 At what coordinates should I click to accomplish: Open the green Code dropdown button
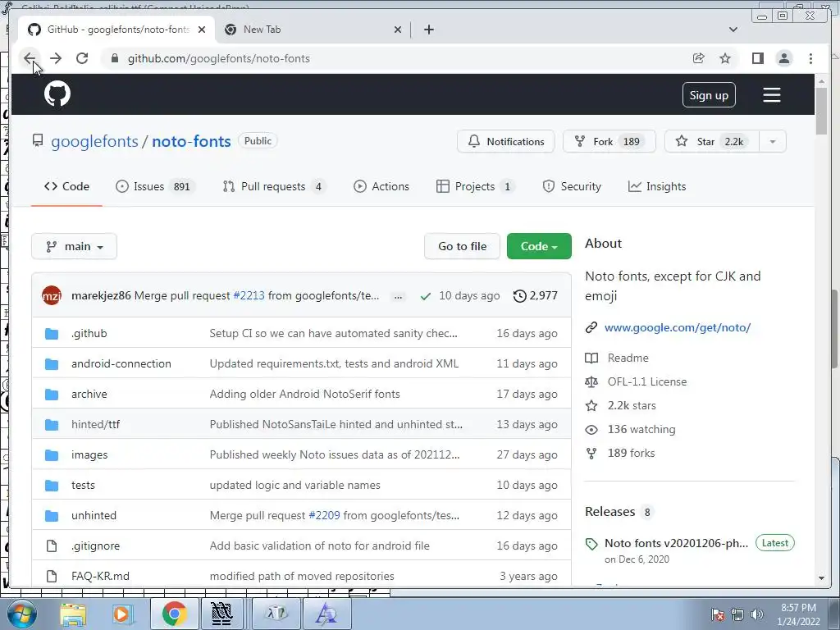click(539, 246)
